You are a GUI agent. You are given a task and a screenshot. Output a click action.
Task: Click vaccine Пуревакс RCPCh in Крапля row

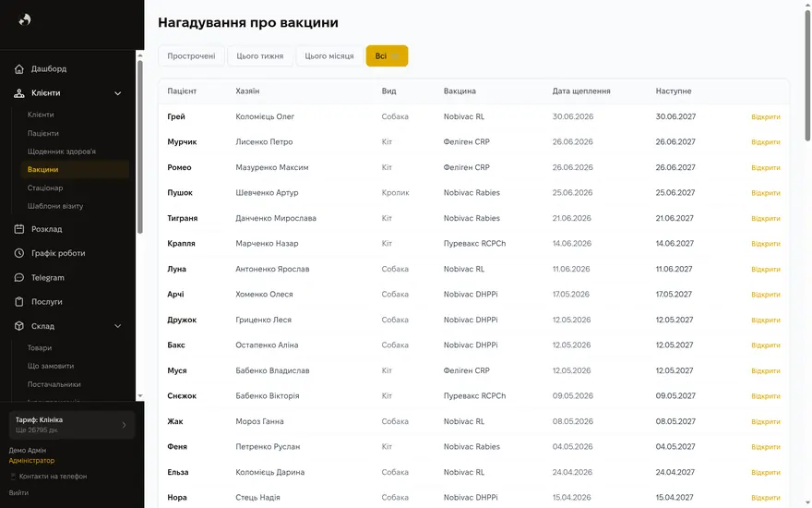(474, 244)
